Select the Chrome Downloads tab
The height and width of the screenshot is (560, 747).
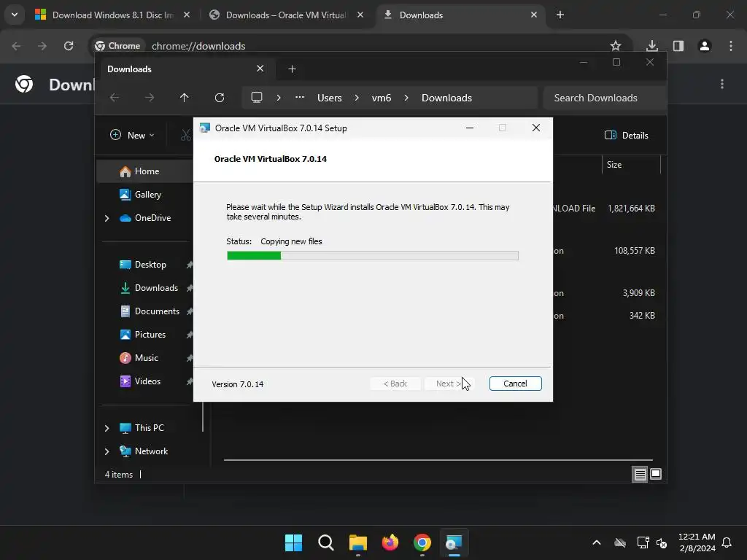460,15
